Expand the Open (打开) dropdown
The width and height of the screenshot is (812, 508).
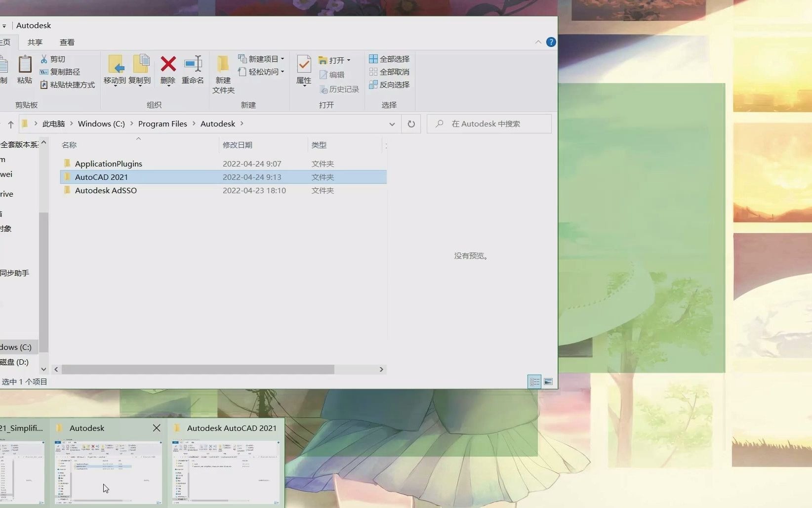pos(349,60)
